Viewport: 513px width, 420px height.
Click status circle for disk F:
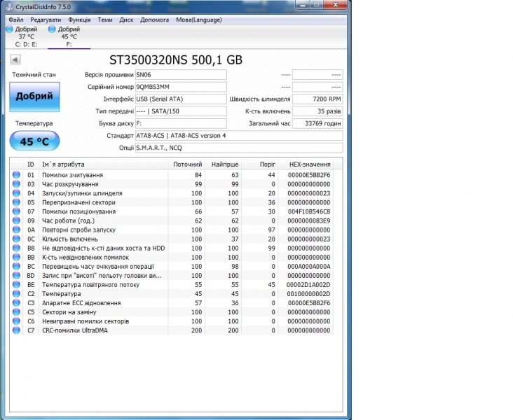(52, 29)
